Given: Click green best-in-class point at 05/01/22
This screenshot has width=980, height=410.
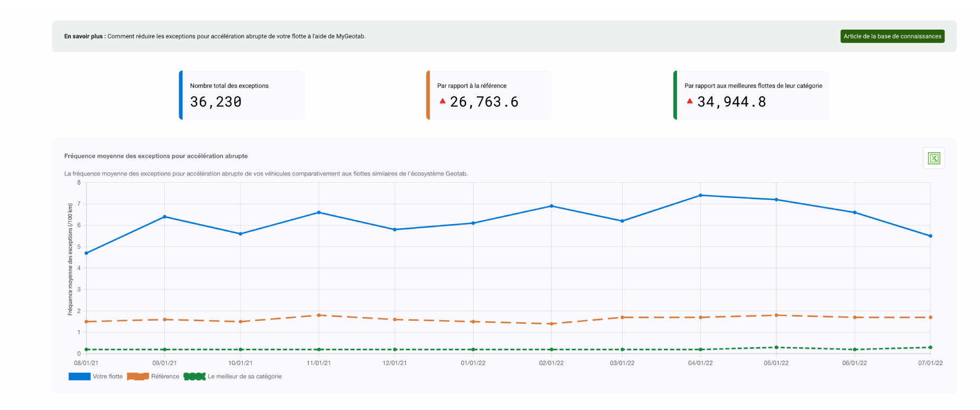Looking at the screenshot, I should (x=776, y=348).
